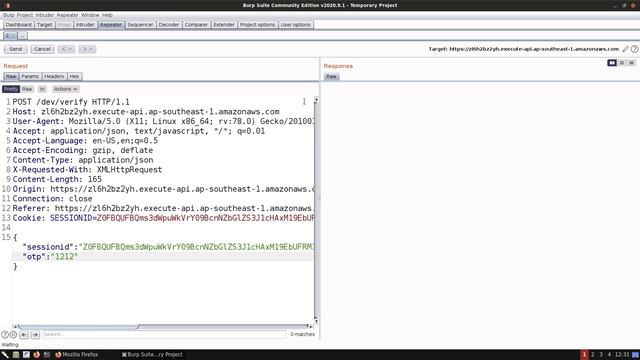The width and height of the screenshot is (640, 360).
Task: Click the request vertical scrollbar
Action: click(x=316, y=210)
